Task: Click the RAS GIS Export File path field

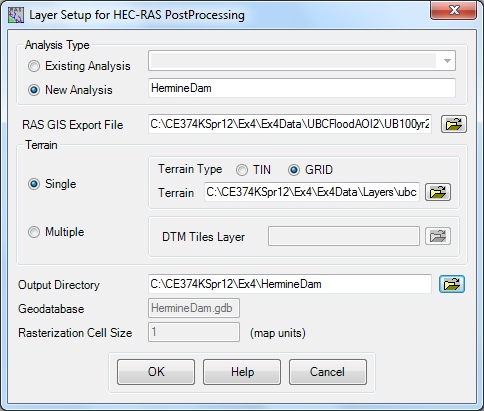Action: [x=290, y=124]
